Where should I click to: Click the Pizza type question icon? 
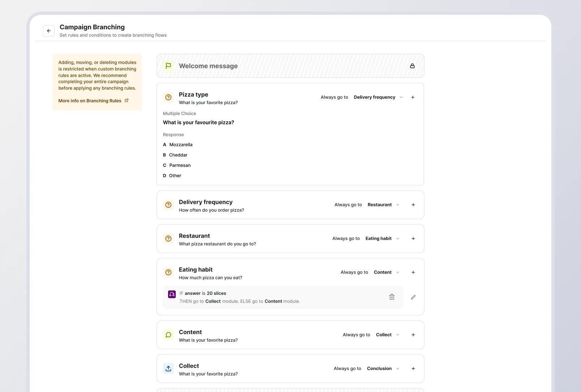[168, 97]
